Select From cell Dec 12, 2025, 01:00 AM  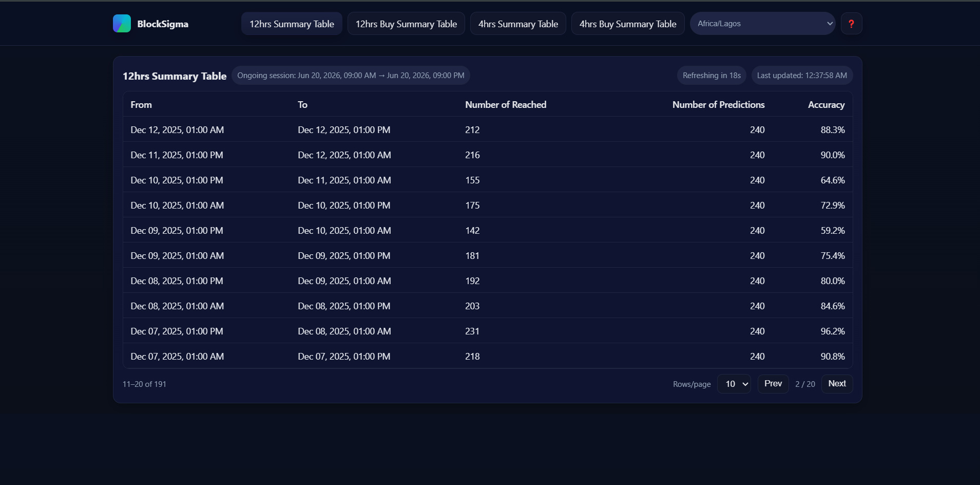coord(177,130)
